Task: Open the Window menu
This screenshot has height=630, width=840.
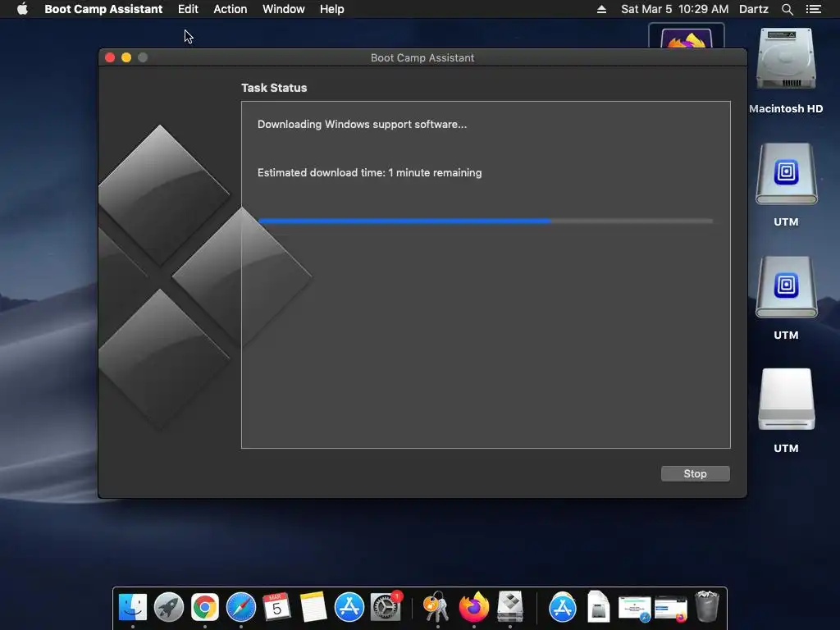Action: [x=283, y=9]
